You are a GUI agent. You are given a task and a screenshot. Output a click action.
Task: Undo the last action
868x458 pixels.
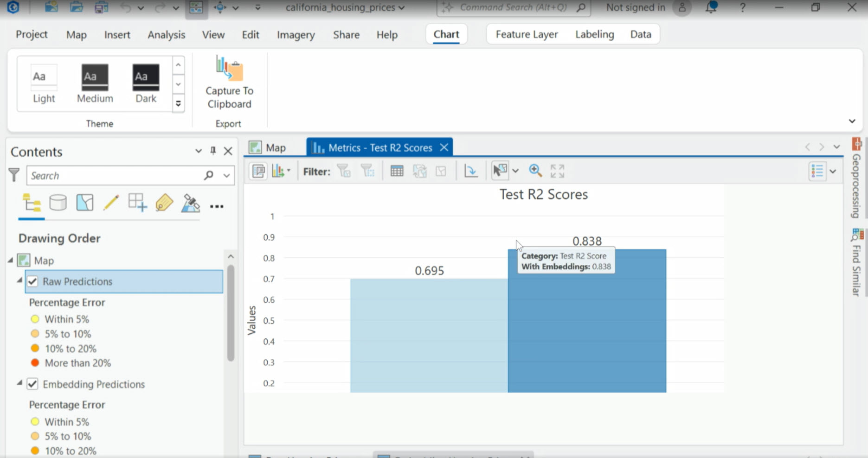pos(126,7)
